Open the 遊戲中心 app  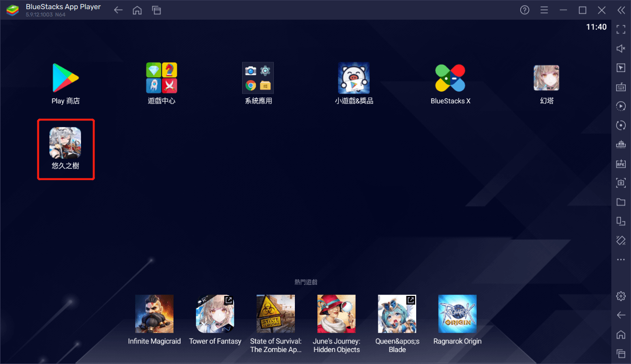[x=162, y=78]
